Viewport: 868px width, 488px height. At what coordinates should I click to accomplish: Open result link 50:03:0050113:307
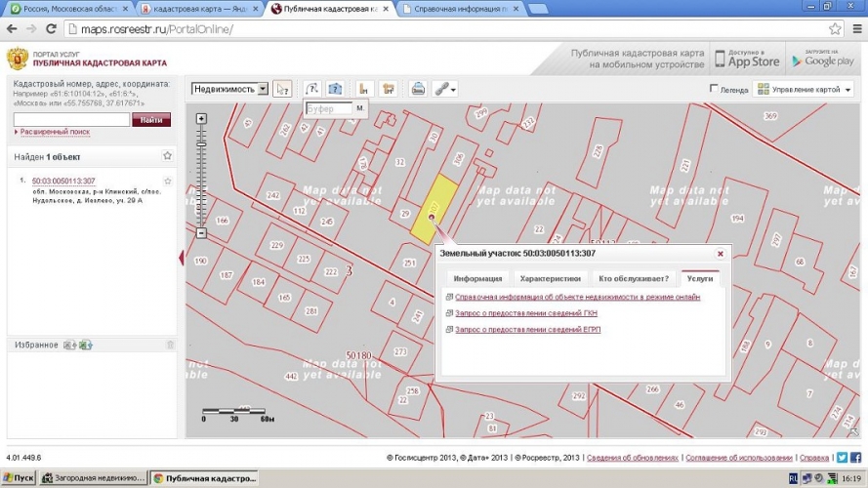(63, 181)
